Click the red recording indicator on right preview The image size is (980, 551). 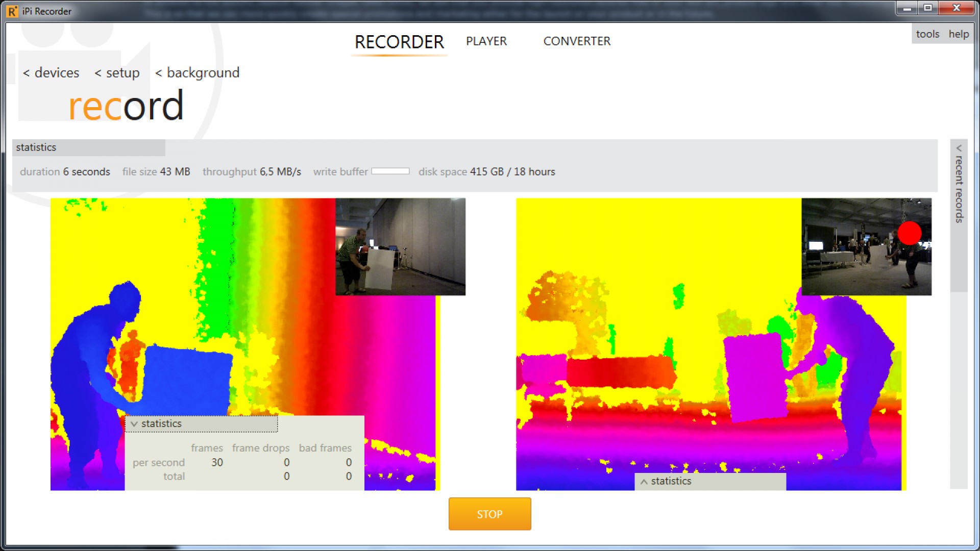coord(911,233)
